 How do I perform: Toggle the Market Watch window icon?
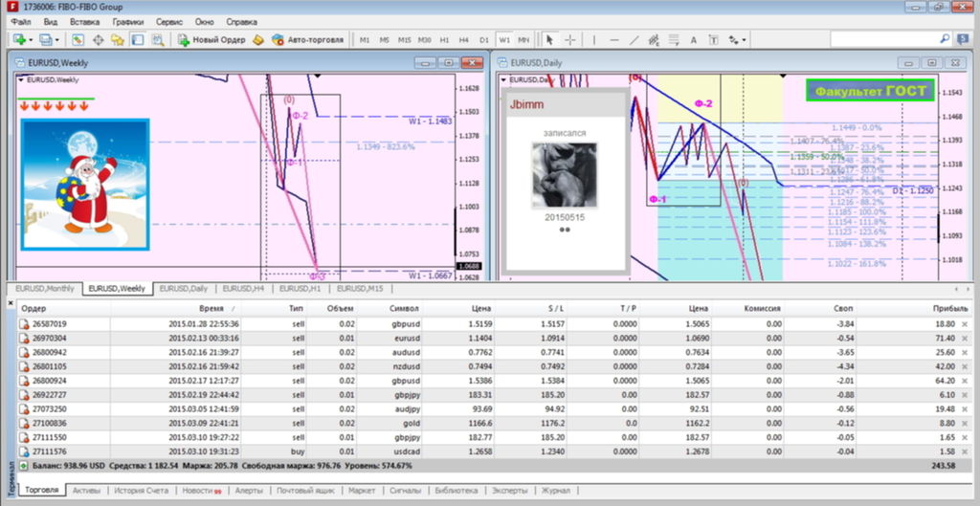pos(78,40)
